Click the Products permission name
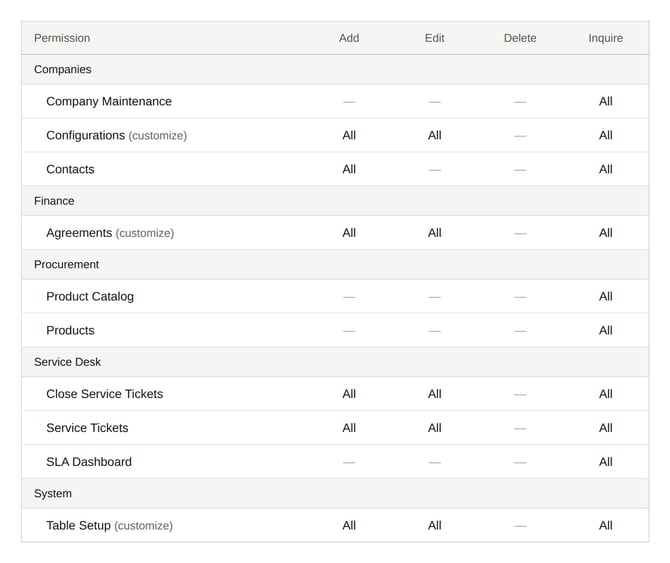 tap(70, 330)
